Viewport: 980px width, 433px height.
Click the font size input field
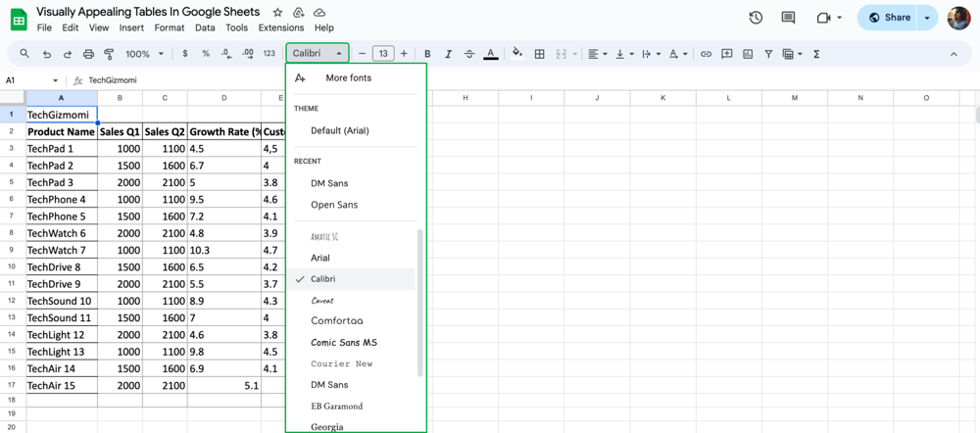tap(383, 54)
